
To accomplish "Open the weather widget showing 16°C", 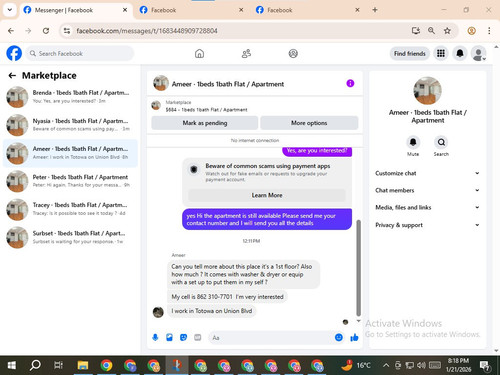I will pyautogui.click(x=356, y=366).
